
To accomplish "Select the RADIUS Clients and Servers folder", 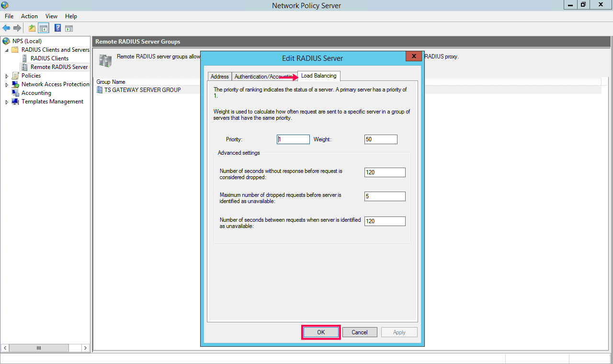I will [56, 50].
